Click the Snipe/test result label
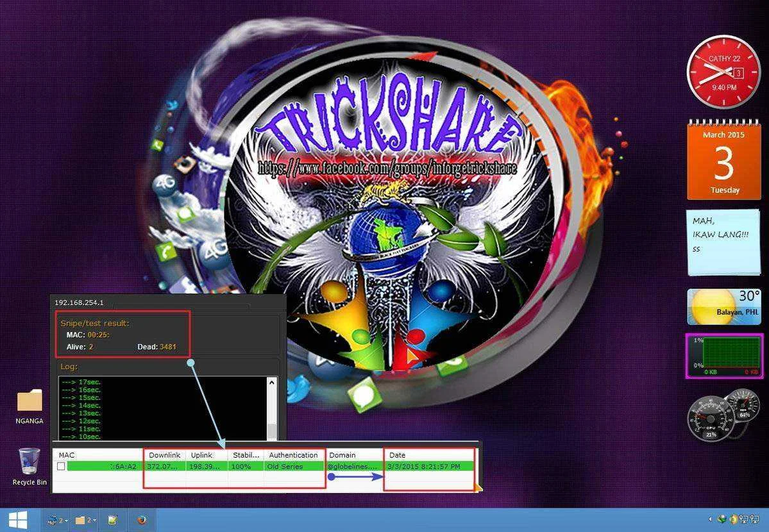 95,323
